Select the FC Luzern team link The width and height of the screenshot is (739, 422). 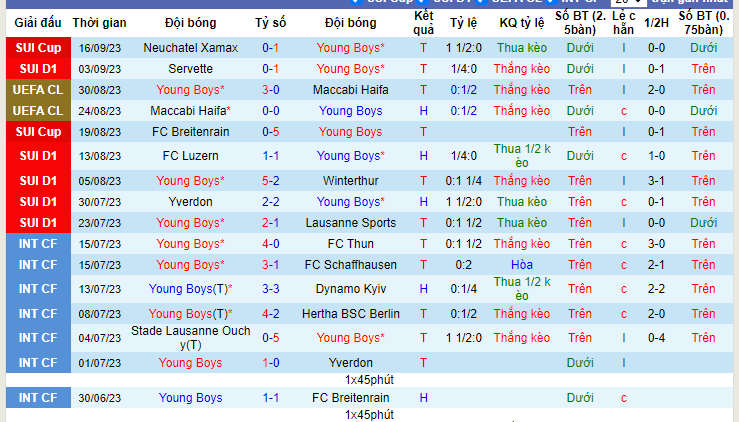click(x=190, y=156)
